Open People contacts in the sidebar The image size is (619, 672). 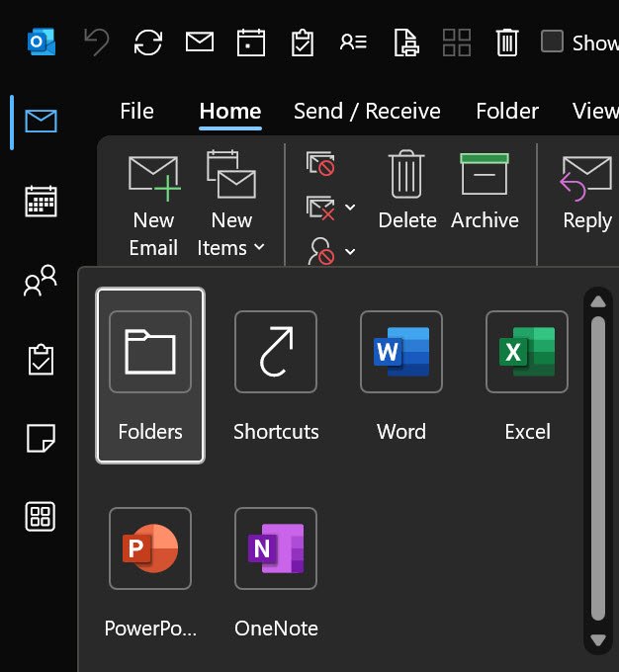click(x=41, y=281)
